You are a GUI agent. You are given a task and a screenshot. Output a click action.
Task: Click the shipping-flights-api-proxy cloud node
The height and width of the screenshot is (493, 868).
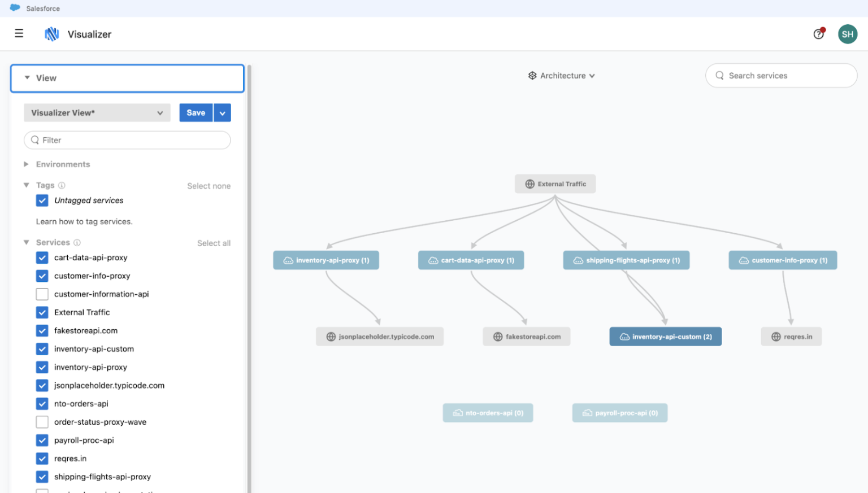coord(626,260)
